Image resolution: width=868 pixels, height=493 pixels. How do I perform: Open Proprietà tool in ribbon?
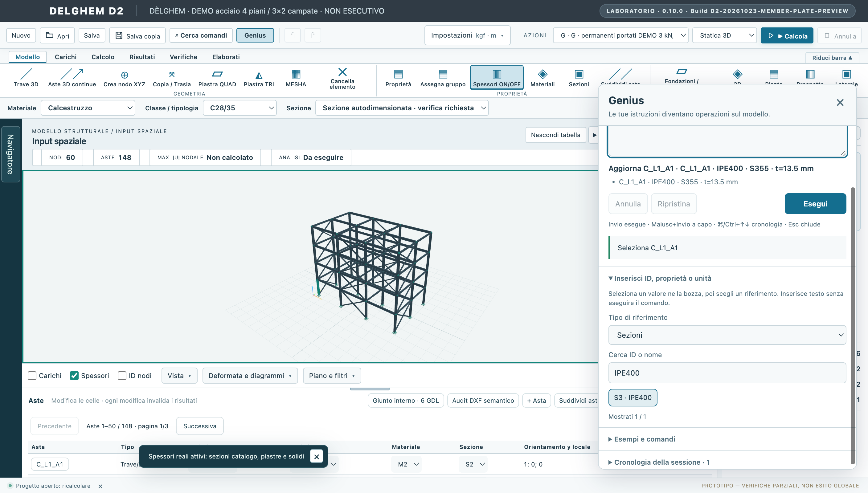pos(398,78)
